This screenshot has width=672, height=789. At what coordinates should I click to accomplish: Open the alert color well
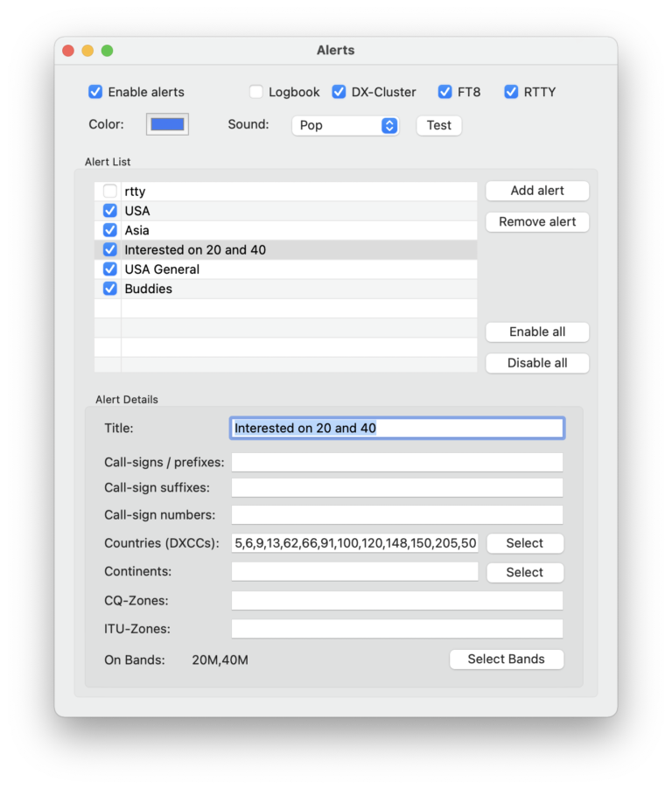click(x=168, y=124)
